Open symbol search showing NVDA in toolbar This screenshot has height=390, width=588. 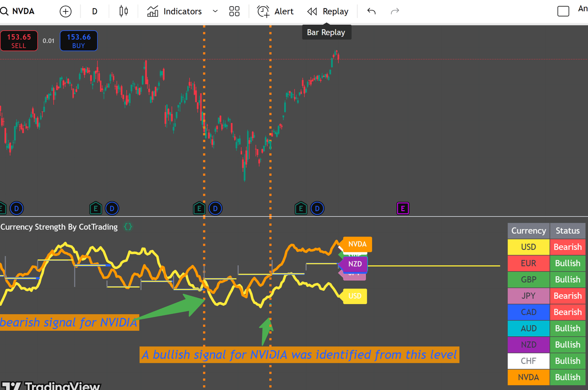point(18,11)
